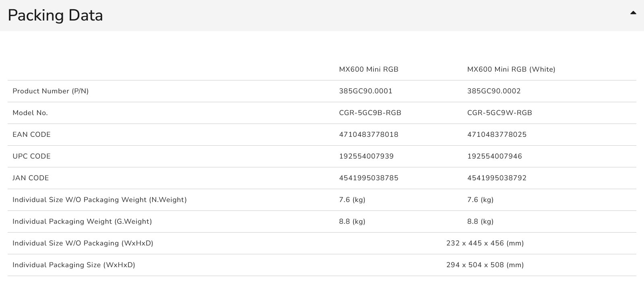
Task: Select model number CGR-5GC9B-RGB
Action: 370,113
